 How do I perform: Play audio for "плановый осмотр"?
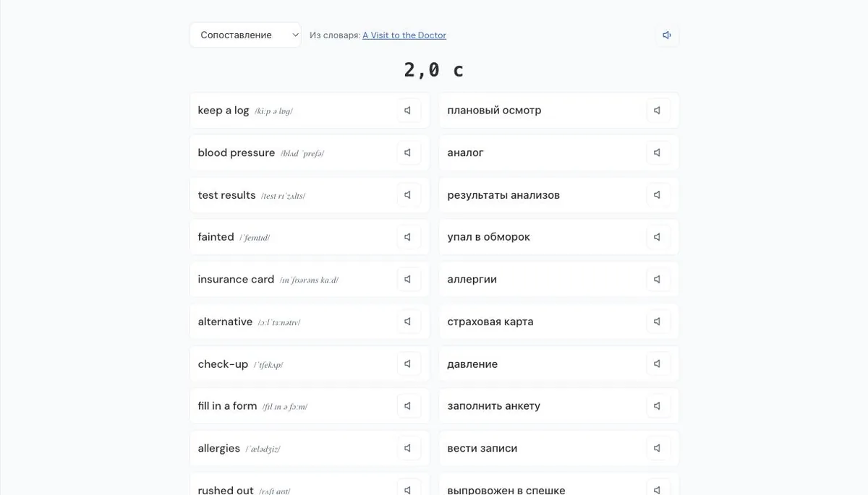click(x=658, y=111)
